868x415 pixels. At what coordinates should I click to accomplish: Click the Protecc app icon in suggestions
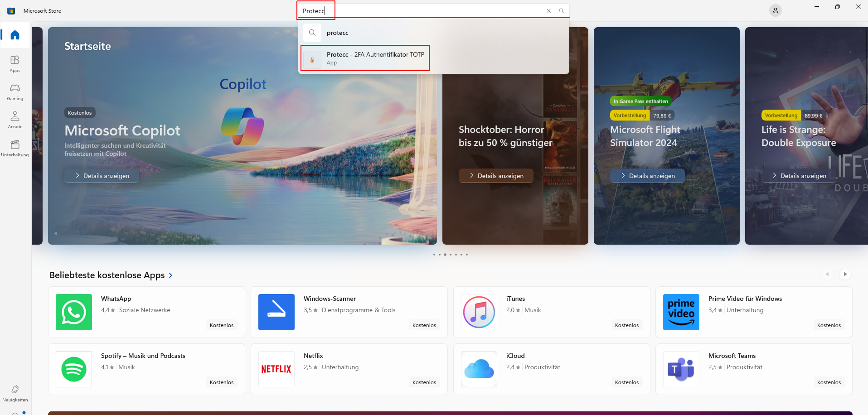point(312,59)
